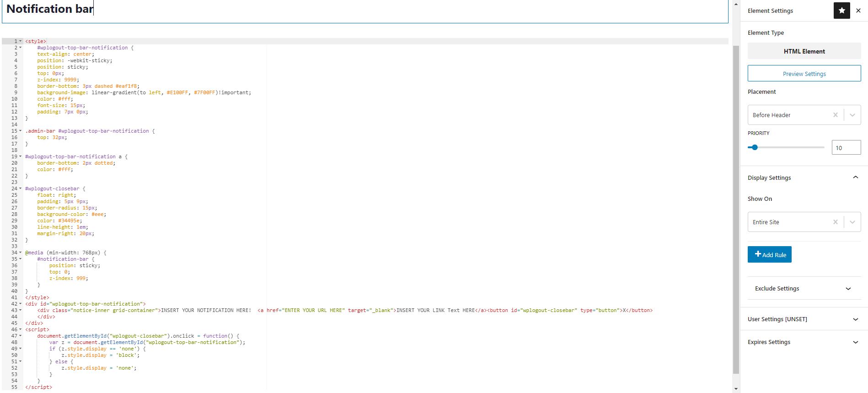This screenshot has height=393, width=868.
Task: Select the HTML Element type button
Action: coord(804,51)
